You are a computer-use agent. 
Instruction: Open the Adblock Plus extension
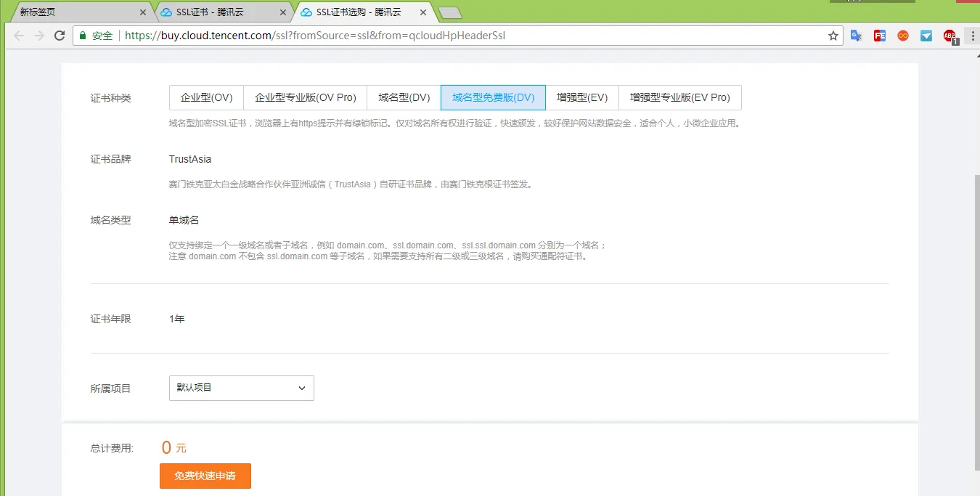coord(950,36)
